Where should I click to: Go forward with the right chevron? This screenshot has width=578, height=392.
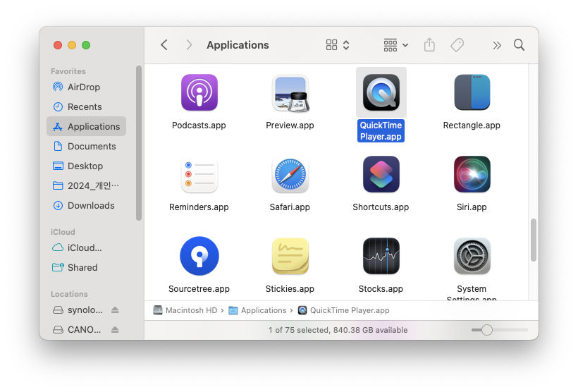[189, 45]
